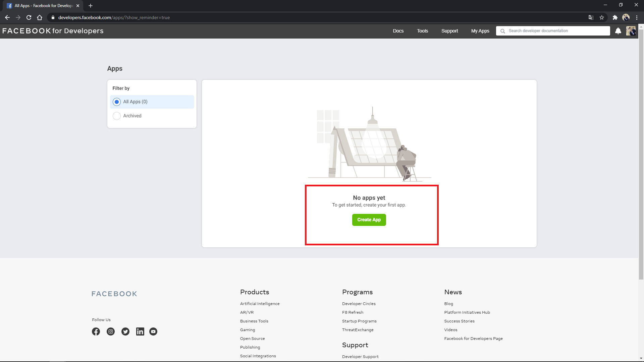Open the Chrome profile avatar
This screenshot has width=644, height=362.
pos(626,17)
